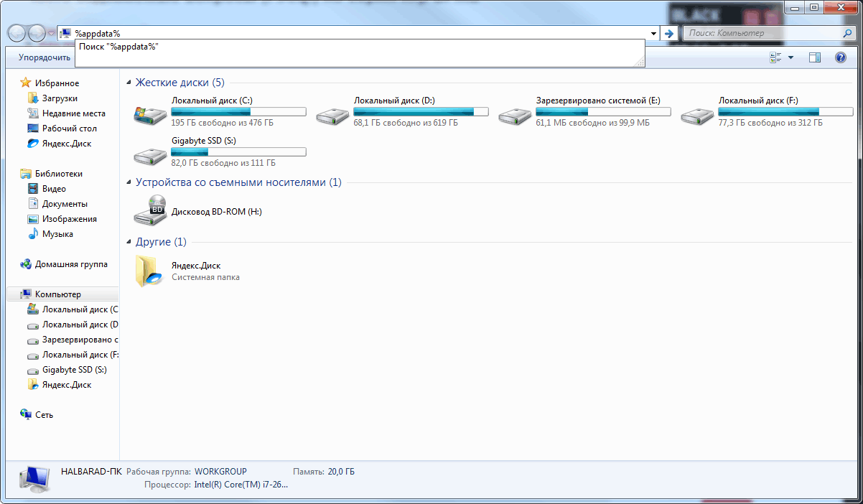Collapse the Жесткие диски group
This screenshot has height=504, width=863.
tap(129, 83)
